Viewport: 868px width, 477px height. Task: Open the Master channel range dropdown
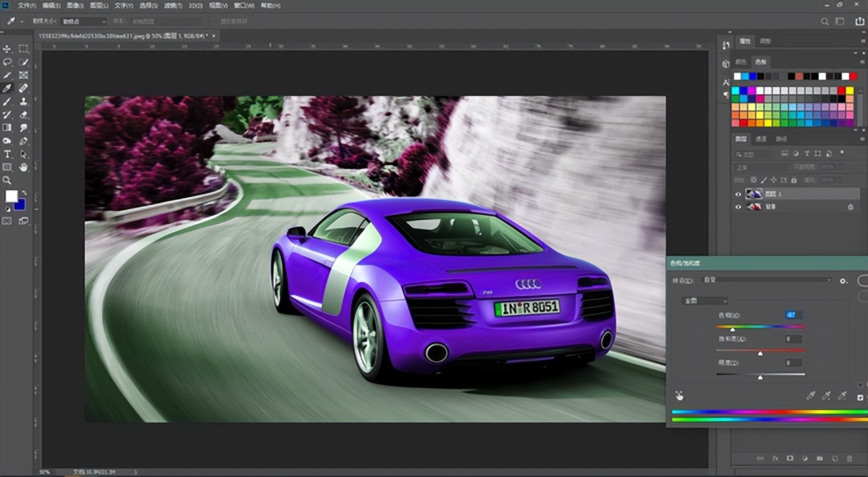click(705, 301)
